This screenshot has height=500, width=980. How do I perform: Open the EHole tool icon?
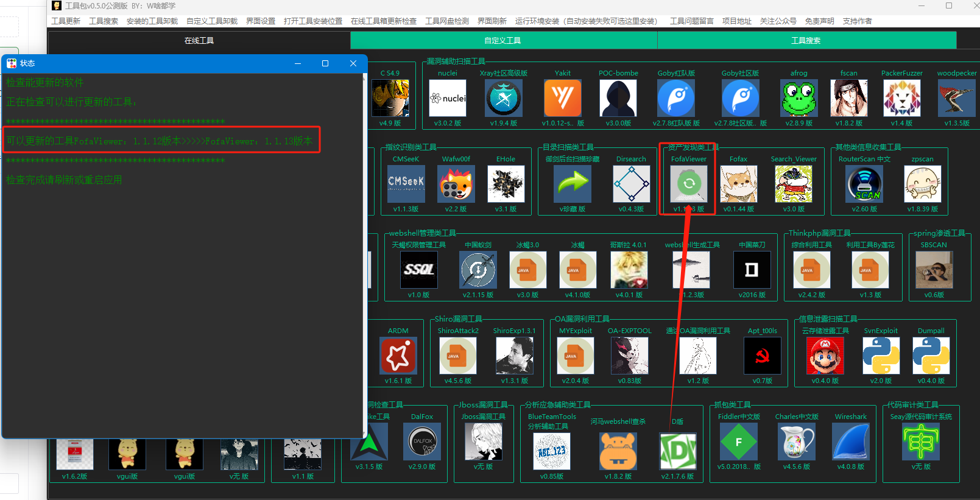(x=506, y=184)
